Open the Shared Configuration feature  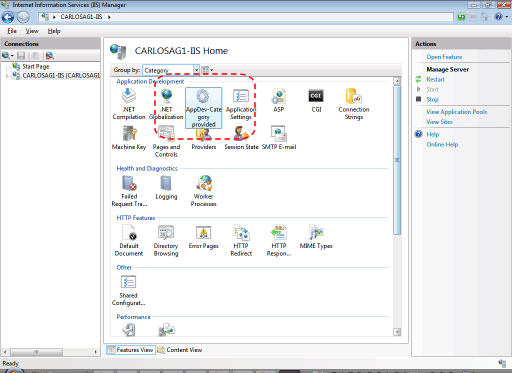128,290
